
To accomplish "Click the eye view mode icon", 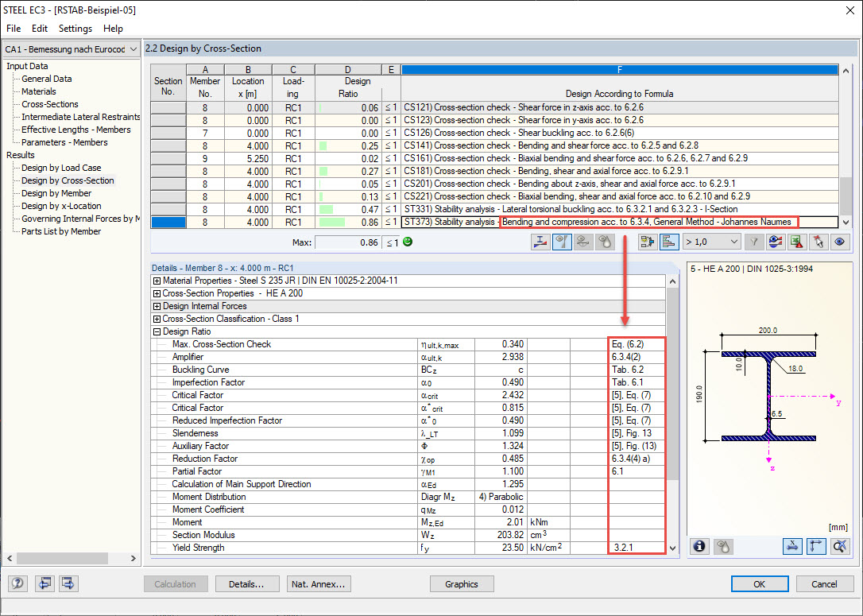I will pyautogui.click(x=839, y=242).
